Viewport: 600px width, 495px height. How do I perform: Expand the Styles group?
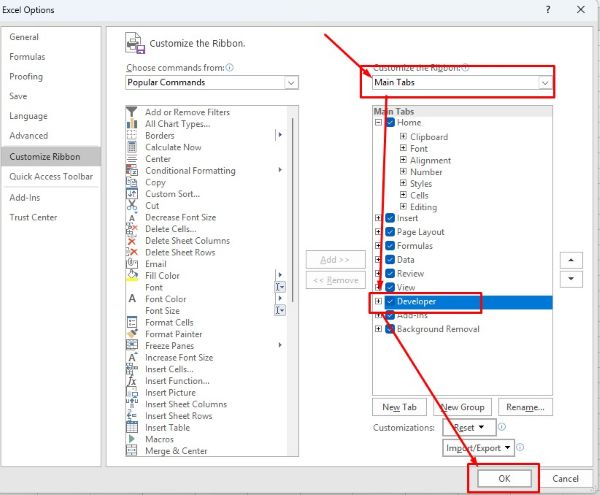[403, 183]
